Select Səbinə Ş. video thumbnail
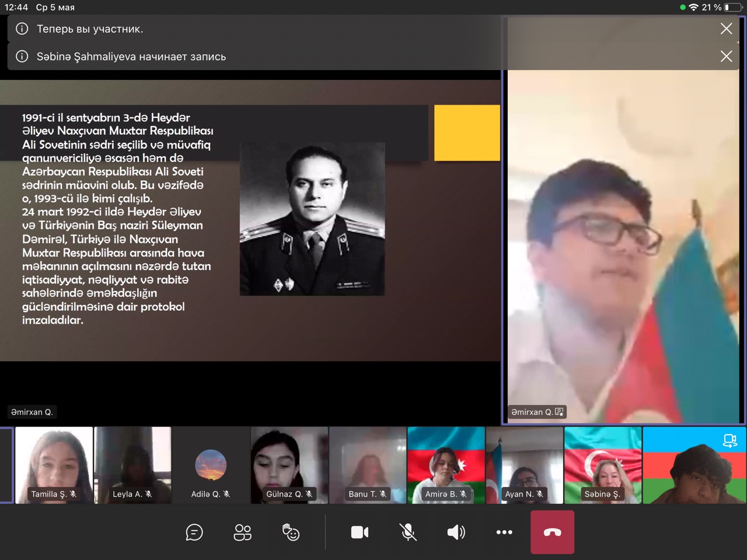 coord(603,465)
